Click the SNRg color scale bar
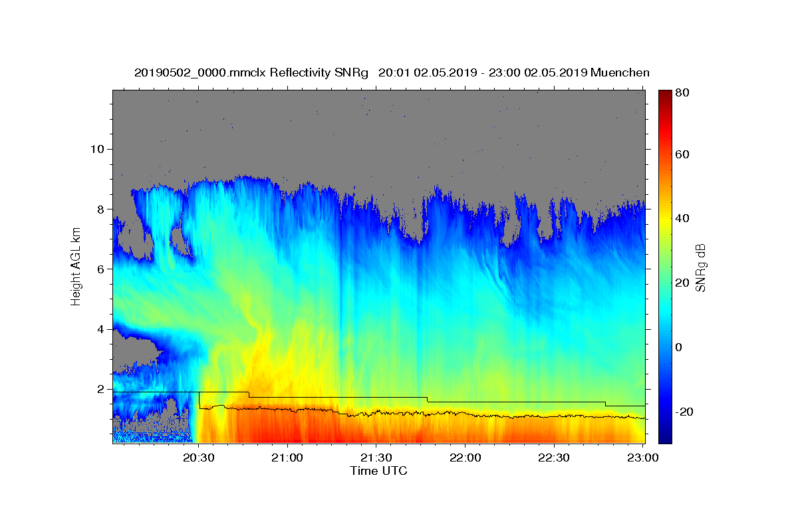This screenshot has height=532, width=798. [665, 267]
